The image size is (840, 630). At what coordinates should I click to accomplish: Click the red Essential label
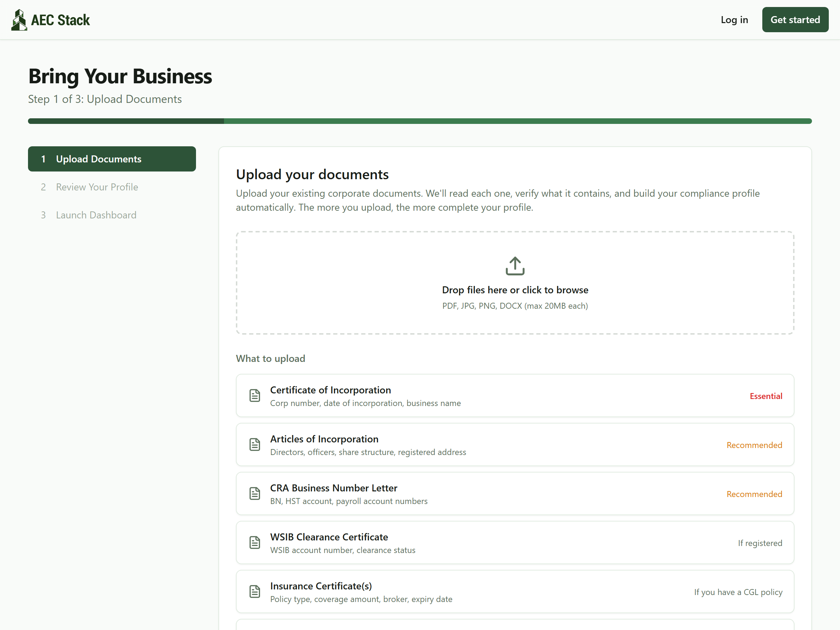click(765, 396)
